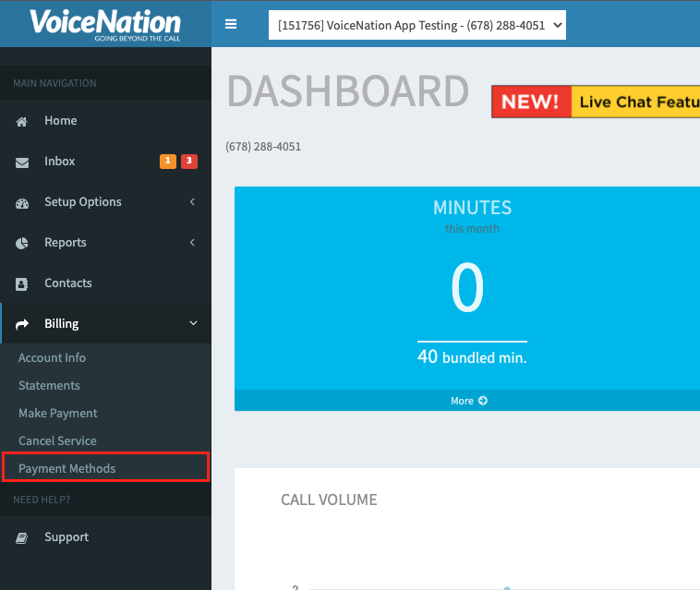Select the Billing menu item
The image size is (700, 590).
[106, 323]
